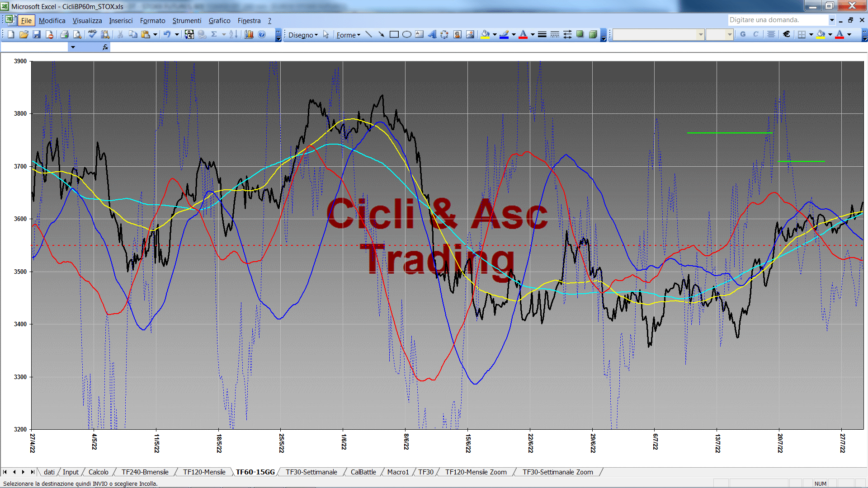
Task: Open the Strumenti menu
Action: coord(187,20)
